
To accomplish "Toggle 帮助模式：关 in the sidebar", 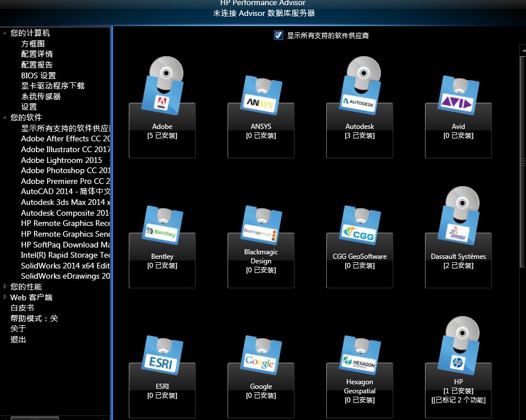I will pos(34,318).
